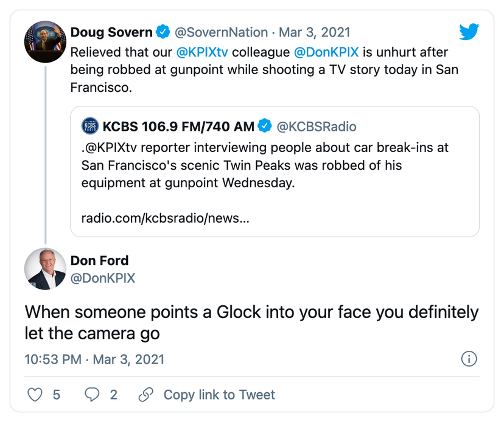Open the tweet info circle icon
This screenshot has width=504, height=422.
pos(469,359)
